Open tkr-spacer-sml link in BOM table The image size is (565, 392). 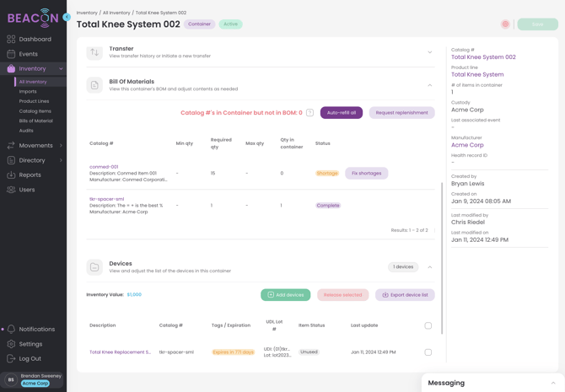pos(106,199)
